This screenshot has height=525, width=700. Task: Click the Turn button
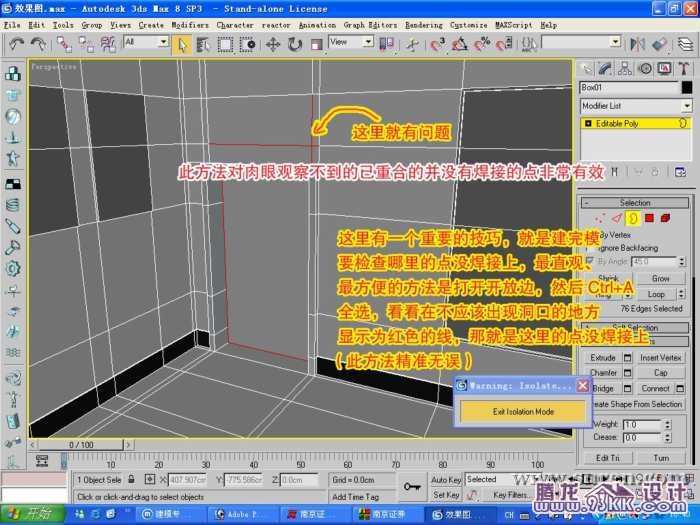pyautogui.click(x=661, y=458)
